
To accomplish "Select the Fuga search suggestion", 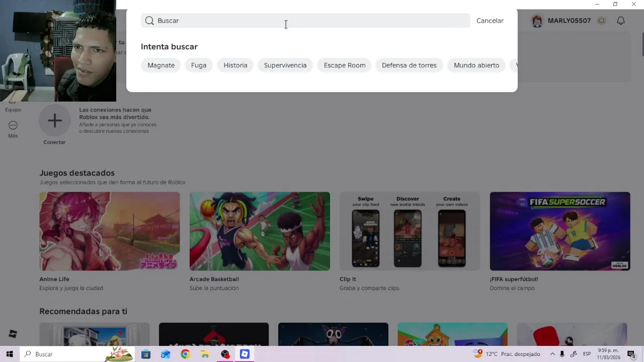I will point(199,65).
